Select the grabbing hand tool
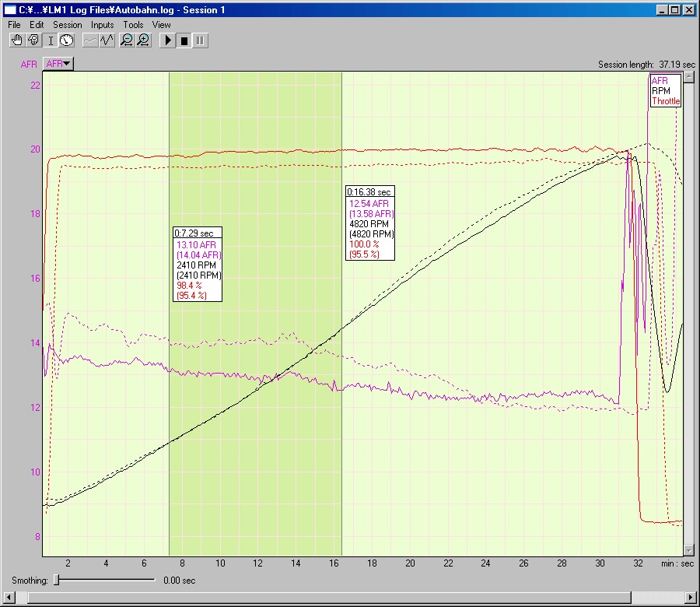 point(33,40)
